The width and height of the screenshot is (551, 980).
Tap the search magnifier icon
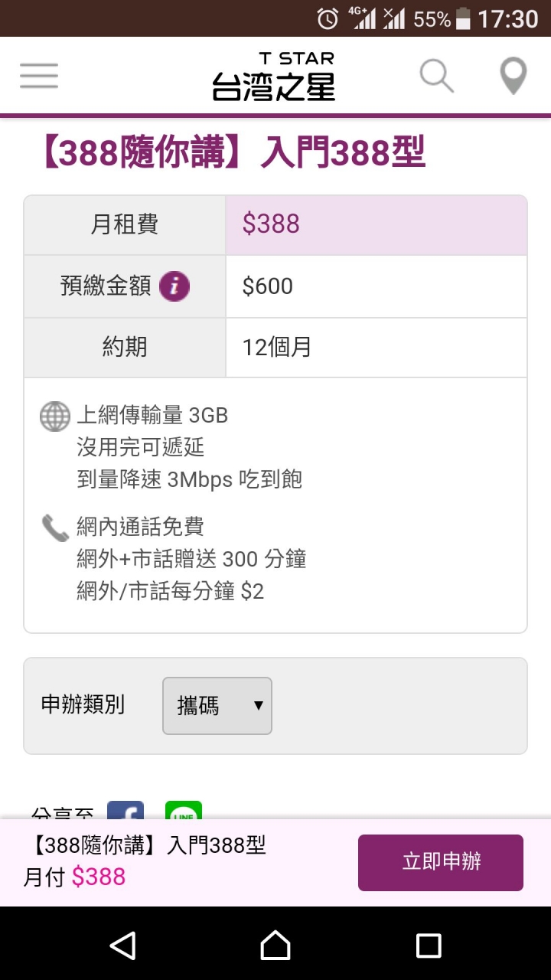pos(437,76)
